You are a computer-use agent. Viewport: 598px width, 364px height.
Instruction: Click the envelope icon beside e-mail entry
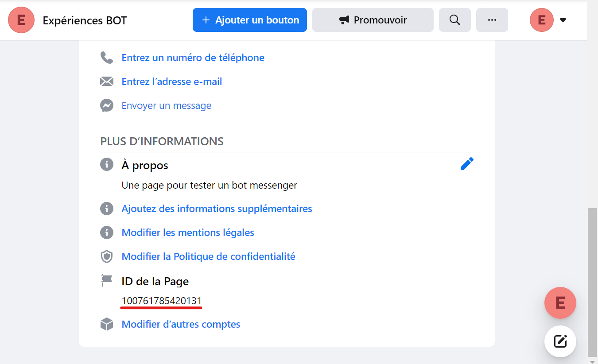click(x=107, y=81)
